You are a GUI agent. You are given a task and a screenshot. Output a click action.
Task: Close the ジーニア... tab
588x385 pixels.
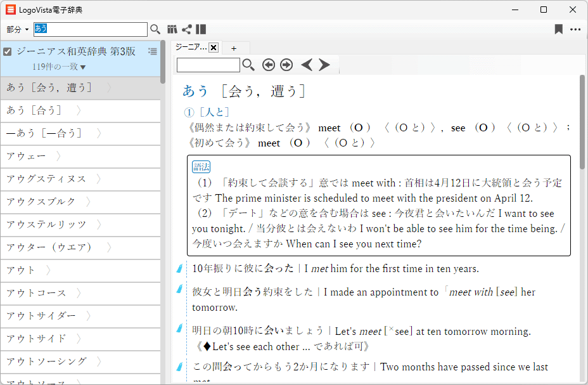[214, 48]
